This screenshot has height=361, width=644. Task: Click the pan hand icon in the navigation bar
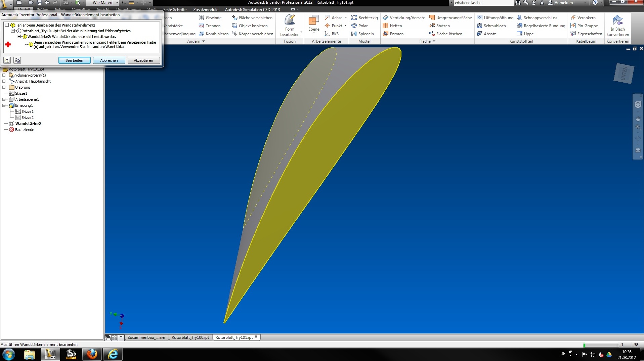pyautogui.click(x=638, y=119)
